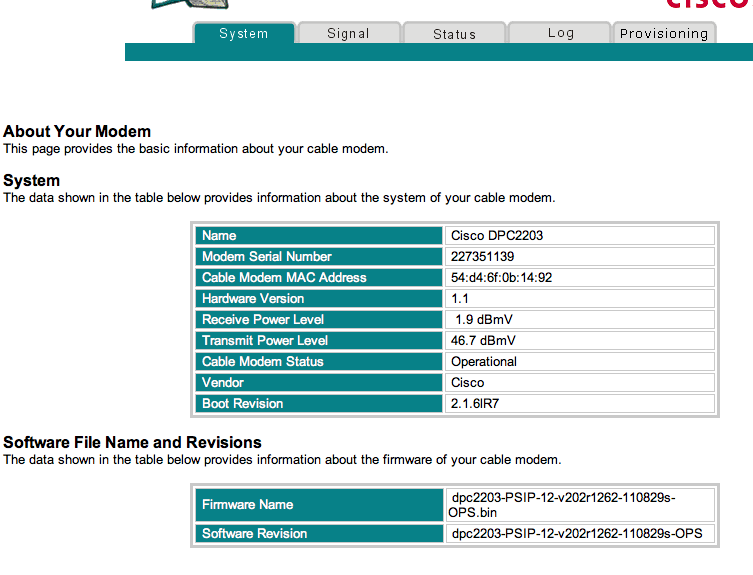The height and width of the screenshot is (575, 753).
Task: Click the "System" section heading
Action: (32, 181)
